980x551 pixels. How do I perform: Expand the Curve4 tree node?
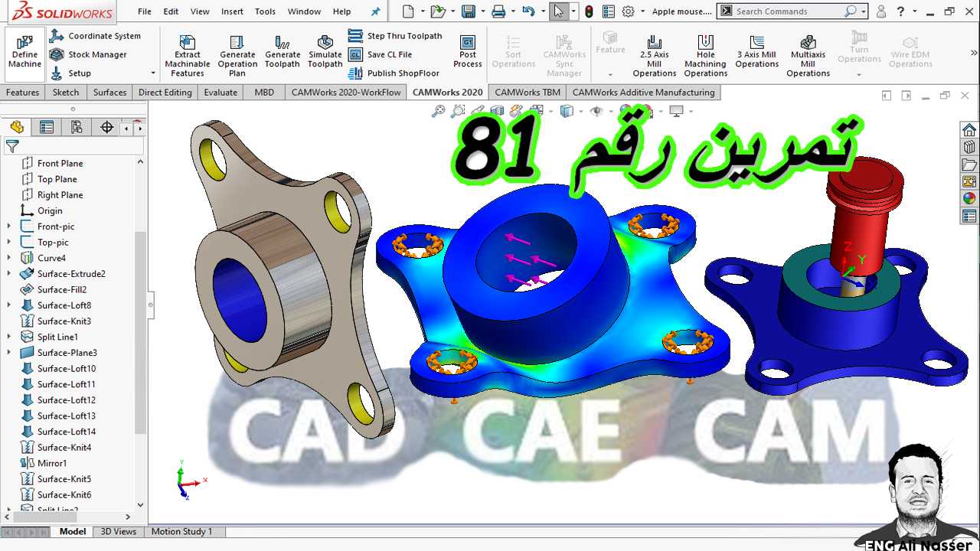pos(9,258)
